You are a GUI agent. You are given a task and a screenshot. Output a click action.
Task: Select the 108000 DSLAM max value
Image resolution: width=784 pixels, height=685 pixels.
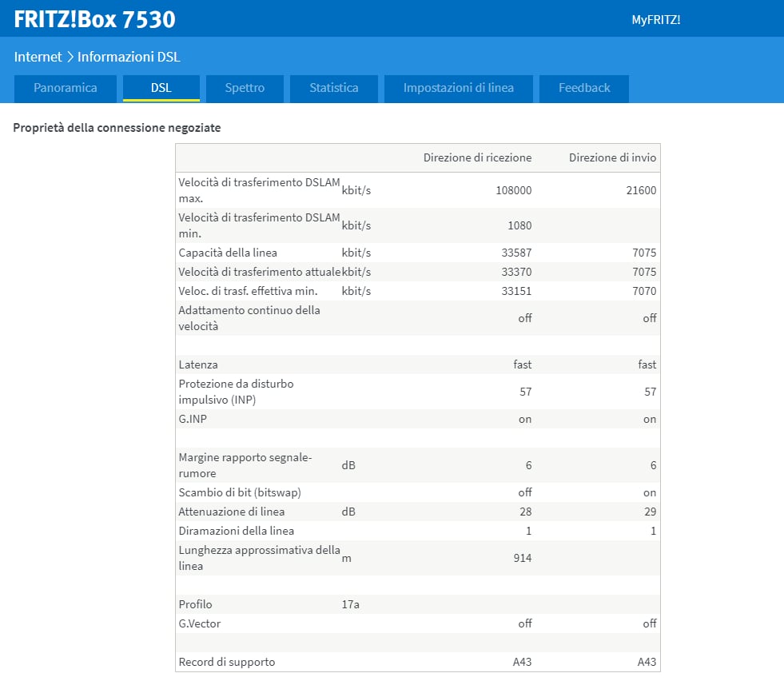point(513,190)
